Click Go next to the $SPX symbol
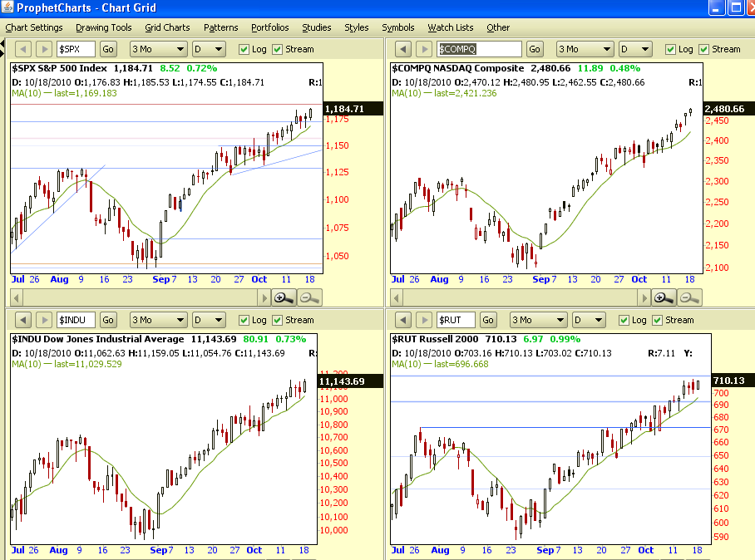The image size is (755, 560). [108, 49]
